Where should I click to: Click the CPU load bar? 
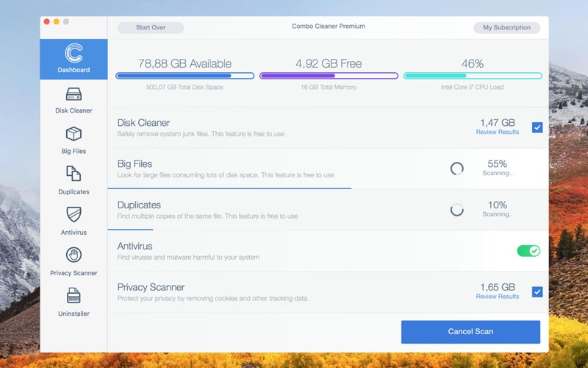point(473,76)
